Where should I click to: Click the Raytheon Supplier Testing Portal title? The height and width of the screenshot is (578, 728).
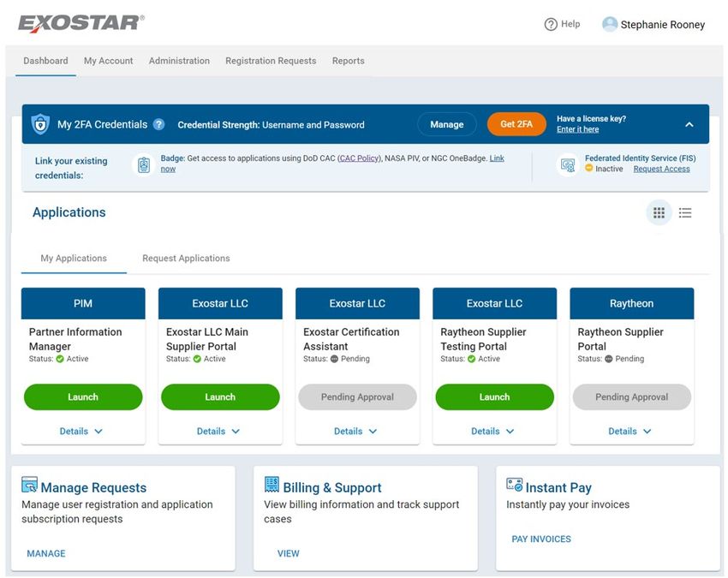pos(483,339)
